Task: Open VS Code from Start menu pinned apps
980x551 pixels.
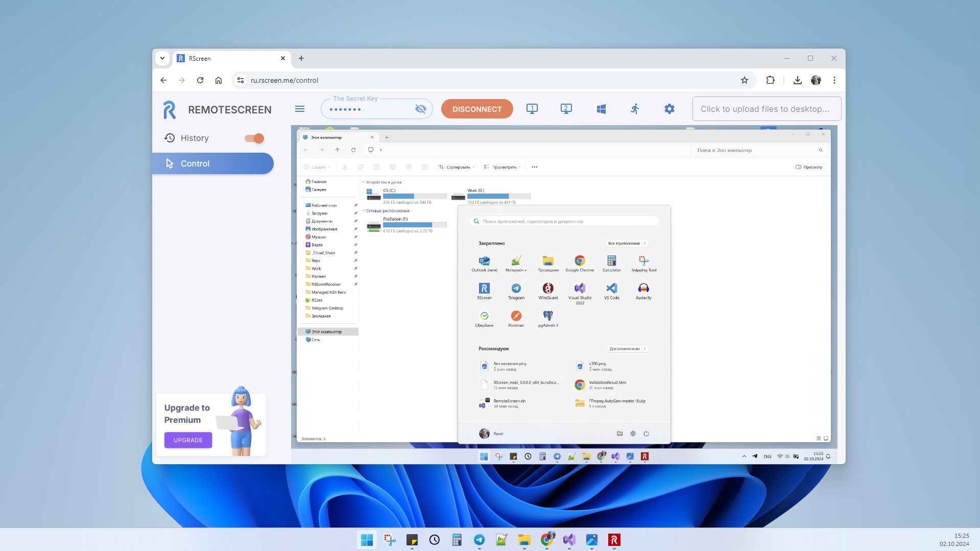Action: click(x=611, y=292)
